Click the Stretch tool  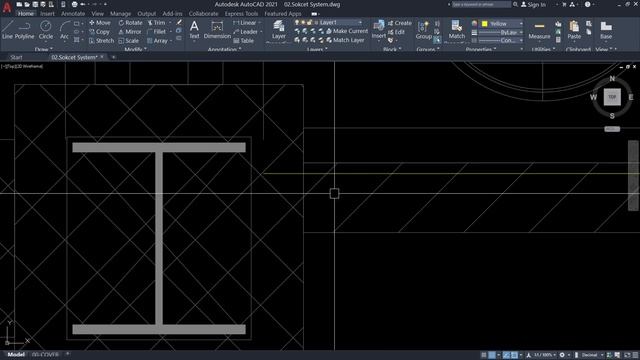point(101,41)
